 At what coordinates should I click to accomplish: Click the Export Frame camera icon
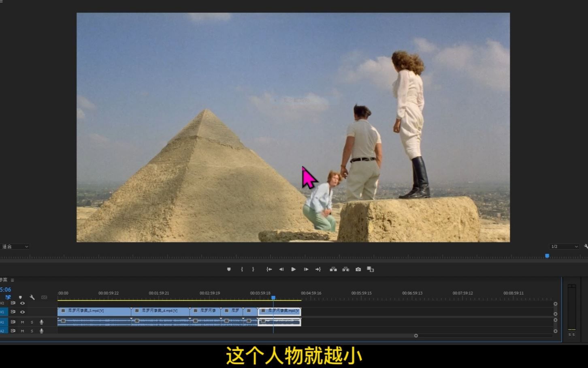click(358, 269)
